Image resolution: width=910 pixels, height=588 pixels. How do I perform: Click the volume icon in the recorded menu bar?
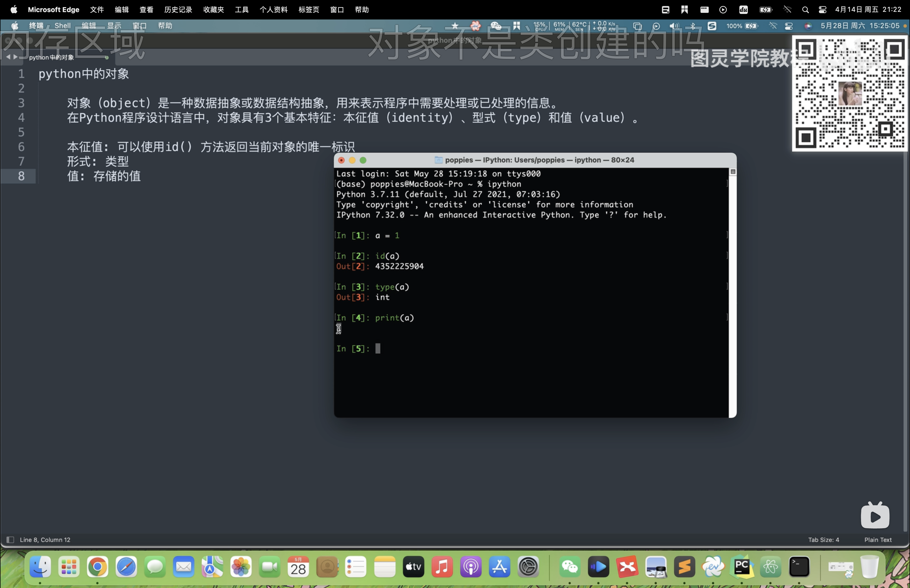click(674, 26)
